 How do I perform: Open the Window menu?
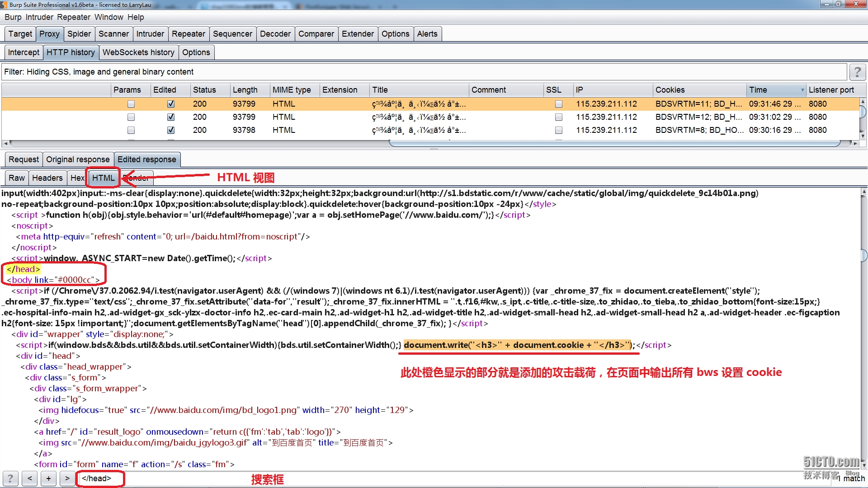click(x=108, y=17)
